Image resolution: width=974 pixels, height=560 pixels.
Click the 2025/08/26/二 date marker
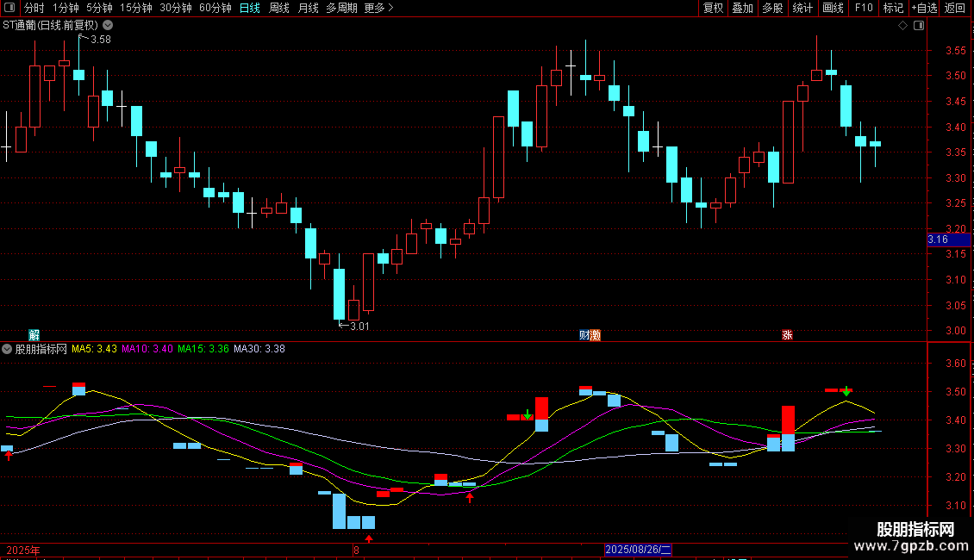coord(638,550)
